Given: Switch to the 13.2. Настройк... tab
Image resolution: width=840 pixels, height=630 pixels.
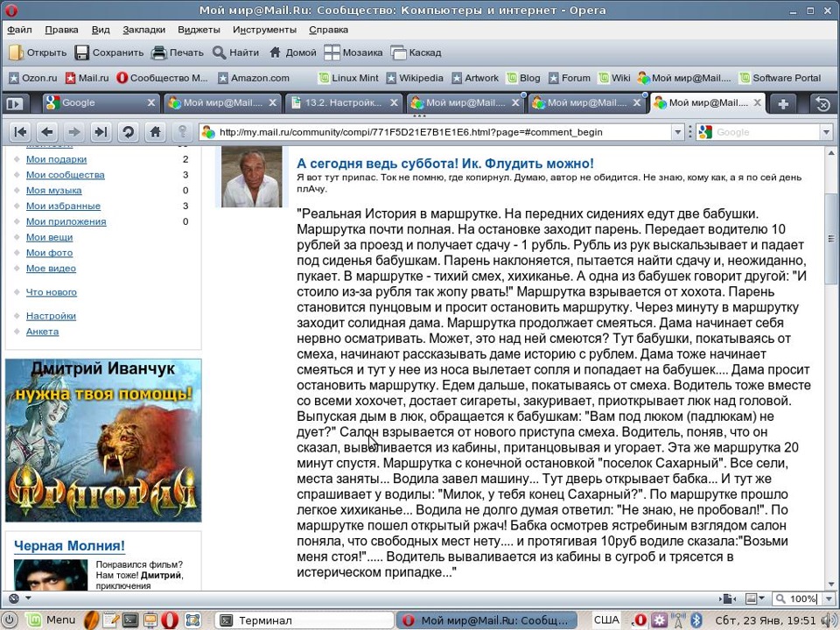Looking at the screenshot, I should tap(343, 103).
